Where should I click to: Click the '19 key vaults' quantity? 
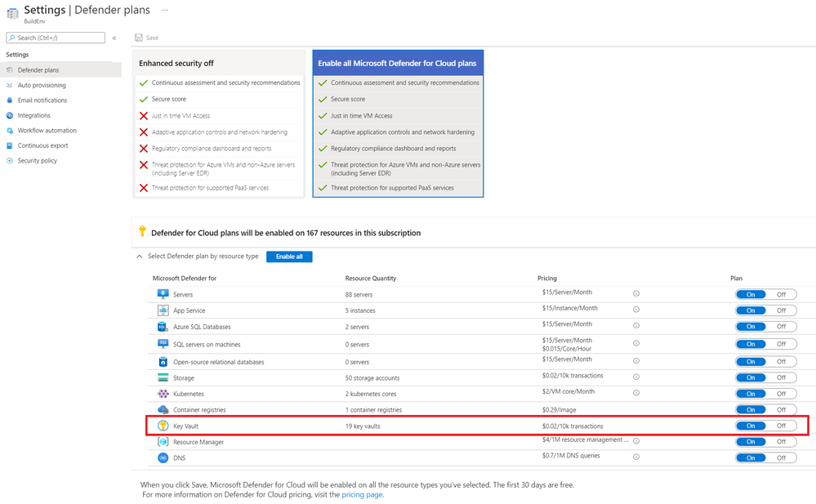click(x=363, y=426)
